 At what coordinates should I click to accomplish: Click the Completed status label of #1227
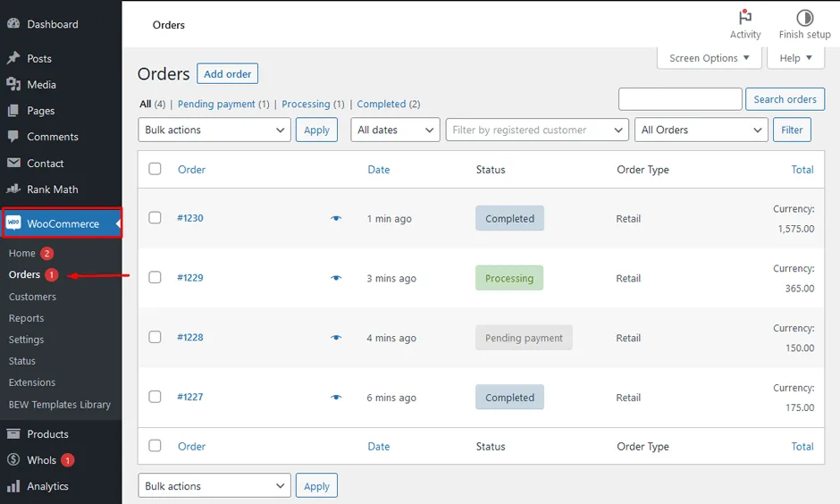click(x=509, y=397)
